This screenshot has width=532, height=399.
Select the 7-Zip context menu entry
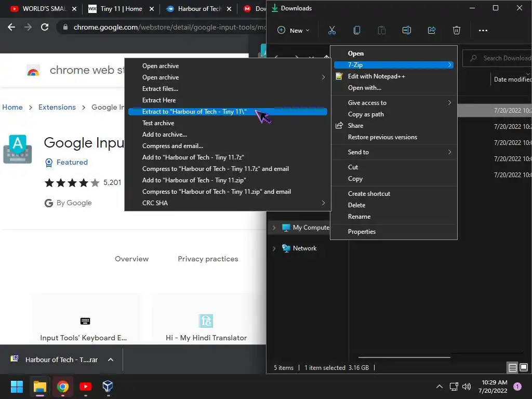[394, 65]
